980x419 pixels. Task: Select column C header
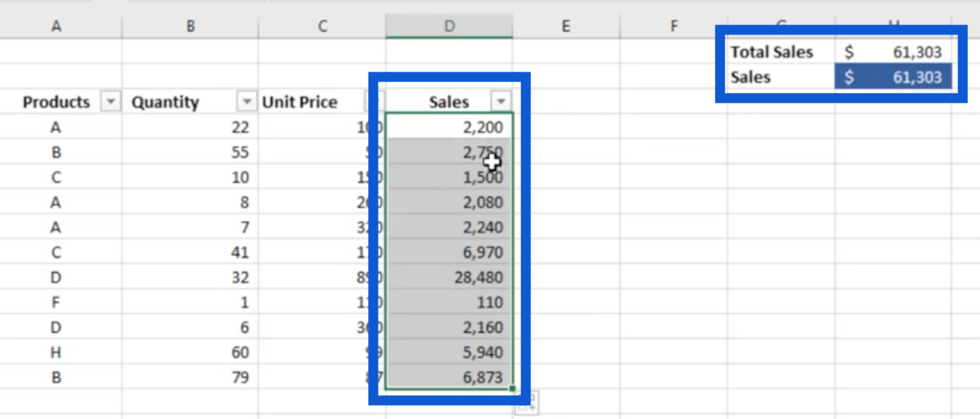click(322, 26)
